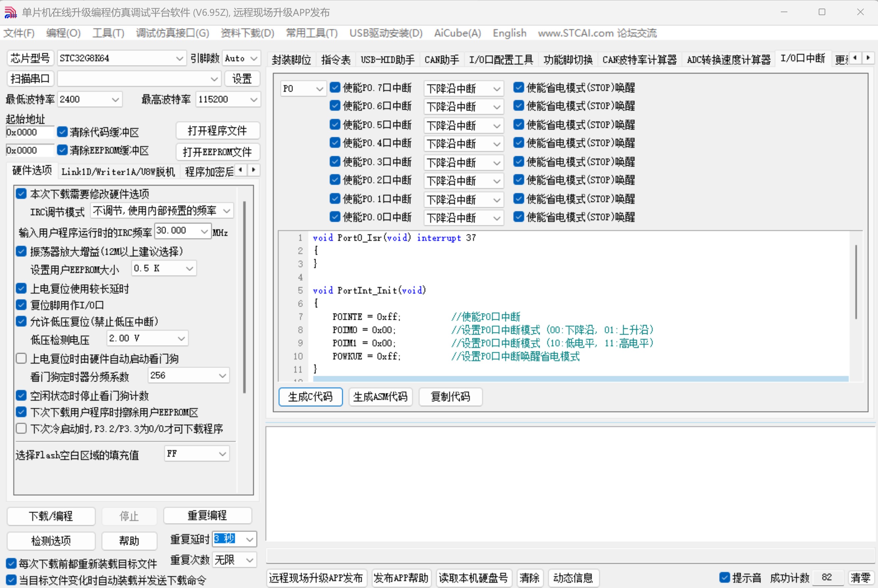Click program start address 0x0000 field
878x588 pixels.
point(30,132)
